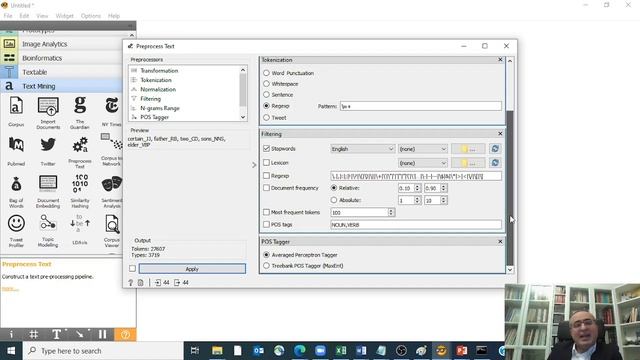640x360 pixels.
Task: Open the Widget menu
Action: pyautogui.click(x=64, y=16)
